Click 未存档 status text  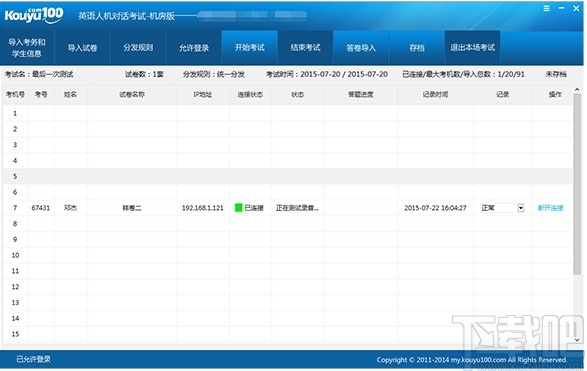pyautogui.click(x=556, y=74)
